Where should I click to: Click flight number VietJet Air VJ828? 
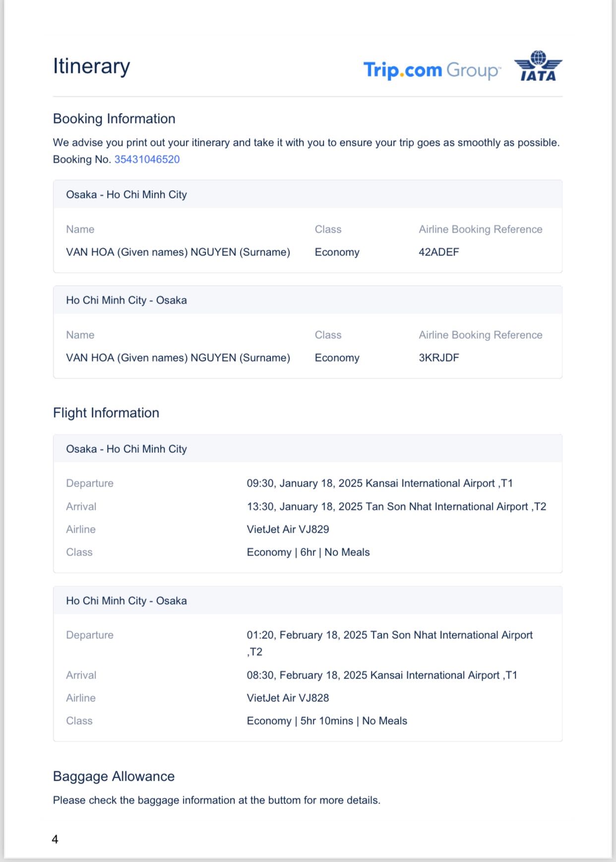click(288, 698)
